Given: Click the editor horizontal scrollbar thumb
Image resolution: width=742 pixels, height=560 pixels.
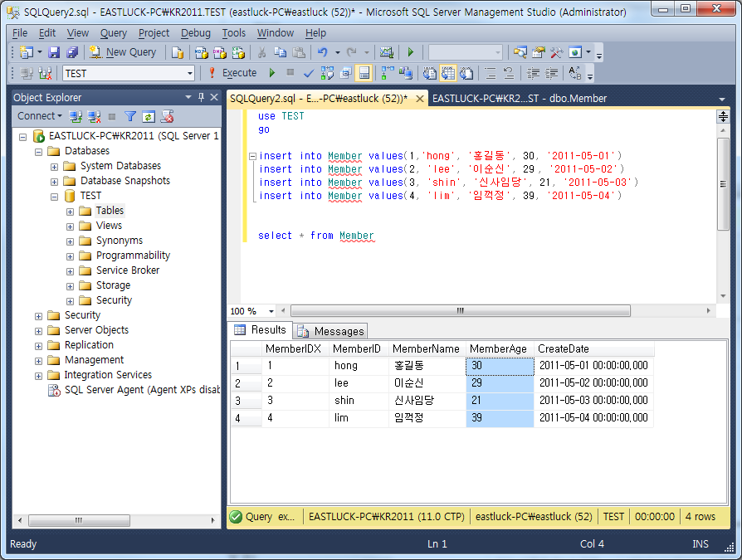Looking at the screenshot, I should [x=461, y=311].
